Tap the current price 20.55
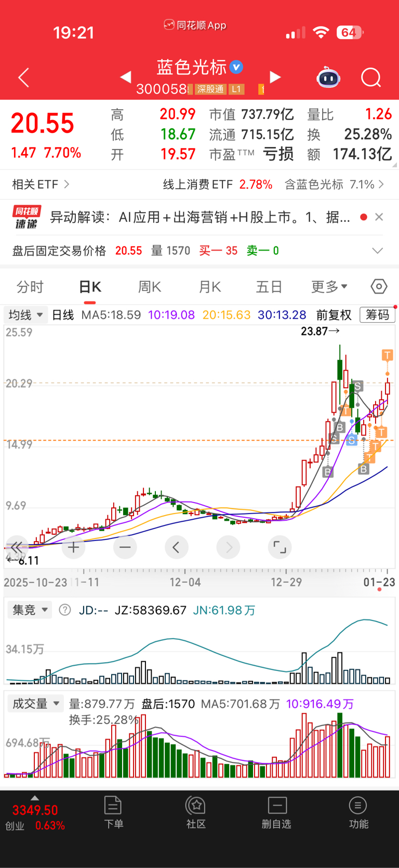399x868 pixels. tap(43, 124)
